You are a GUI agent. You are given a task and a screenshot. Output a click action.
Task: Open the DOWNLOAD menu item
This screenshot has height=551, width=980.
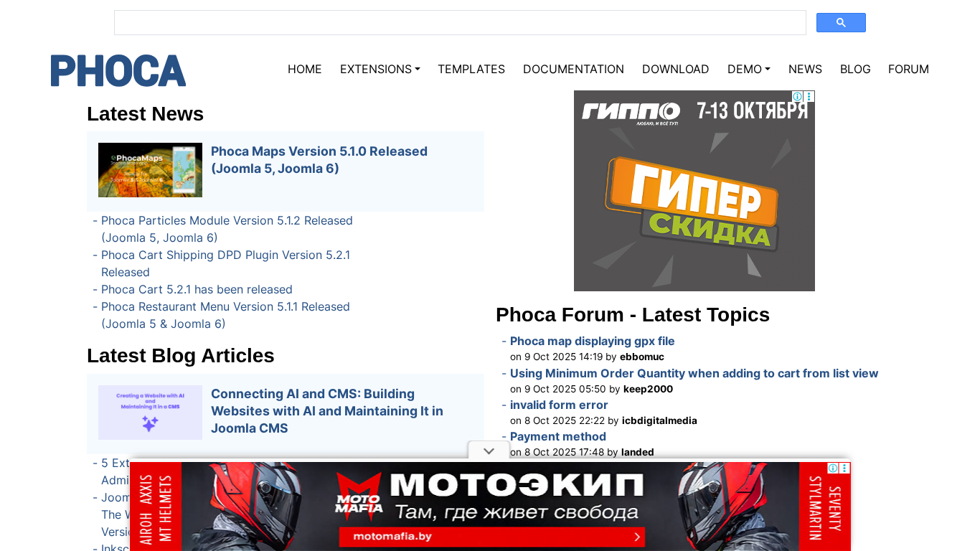[676, 69]
